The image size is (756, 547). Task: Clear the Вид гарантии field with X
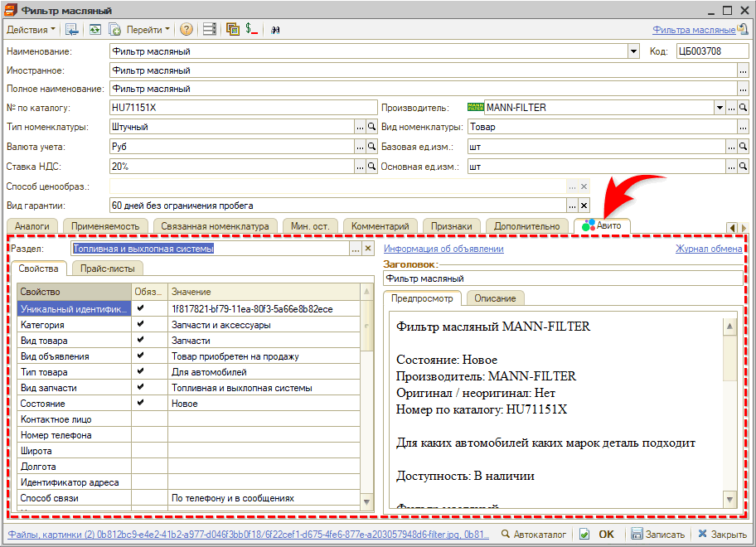click(x=584, y=206)
